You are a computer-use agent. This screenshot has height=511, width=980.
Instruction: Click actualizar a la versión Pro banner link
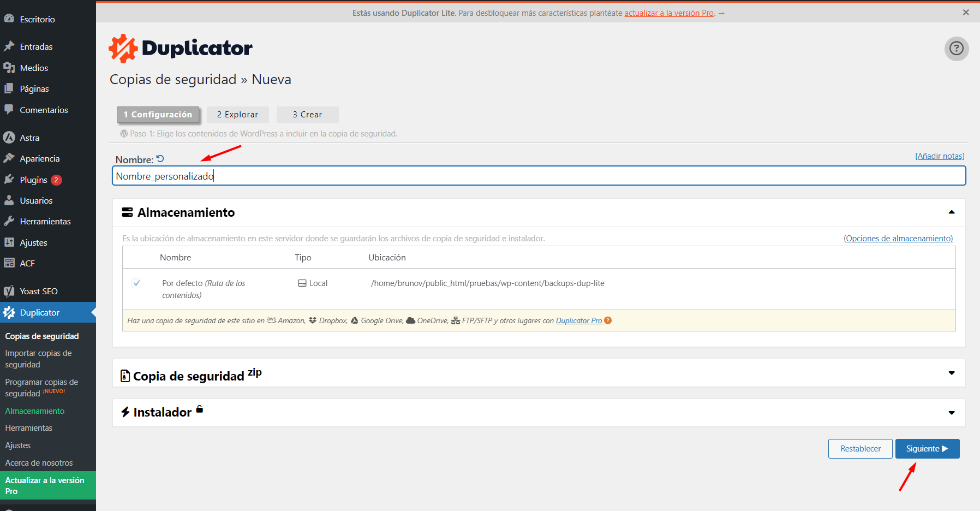[x=670, y=13]
